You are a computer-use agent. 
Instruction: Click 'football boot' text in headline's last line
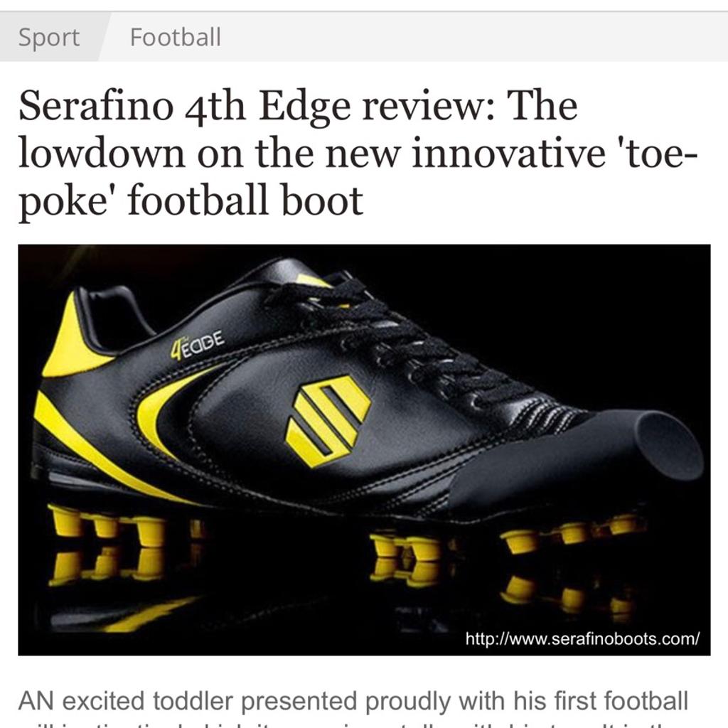pos(245,200)
